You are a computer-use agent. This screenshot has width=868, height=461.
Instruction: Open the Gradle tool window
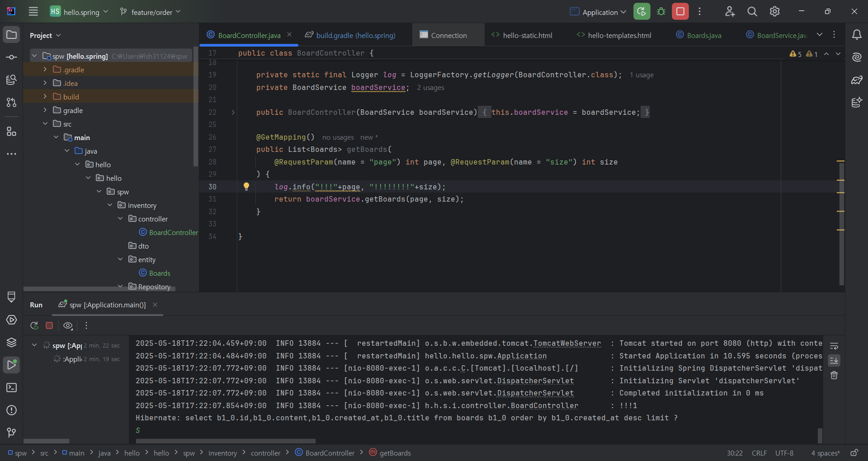(857, 80)
